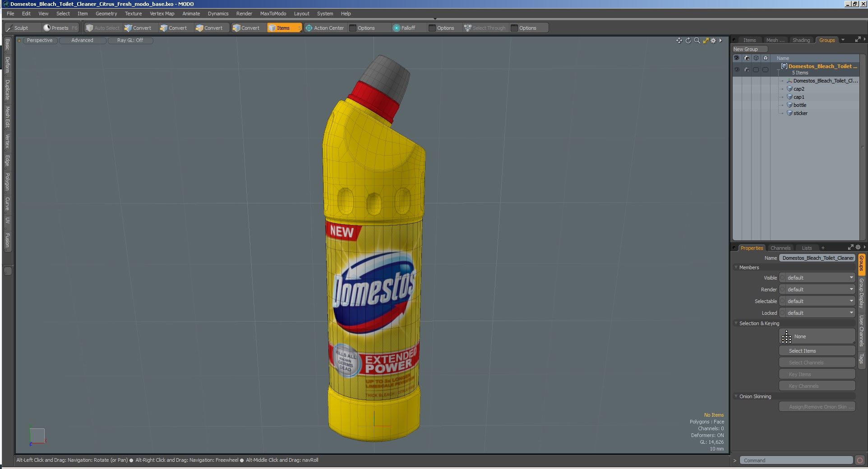Click the solid cube lock column header
Image resolution: width=868 pixels, height=469 pixels.
pyautogui.click(x=766, y=58)
